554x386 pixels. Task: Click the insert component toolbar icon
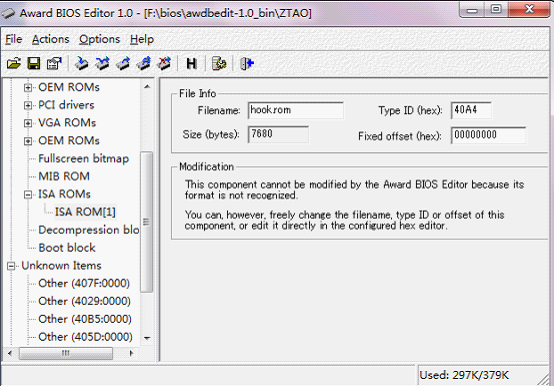tap(82, 64)
